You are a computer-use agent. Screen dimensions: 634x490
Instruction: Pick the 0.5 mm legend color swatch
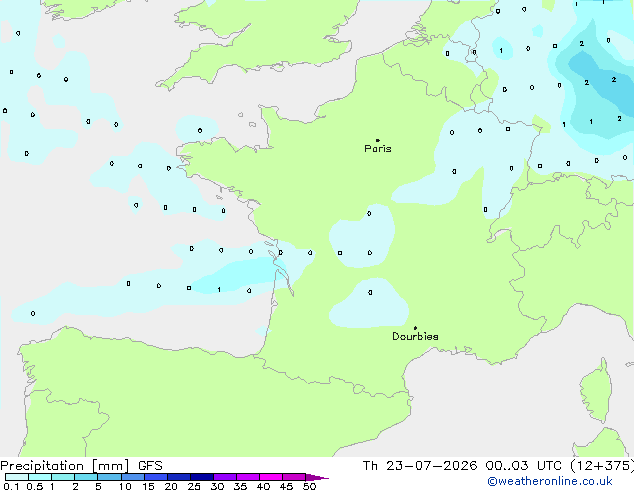tap(40, 477)
